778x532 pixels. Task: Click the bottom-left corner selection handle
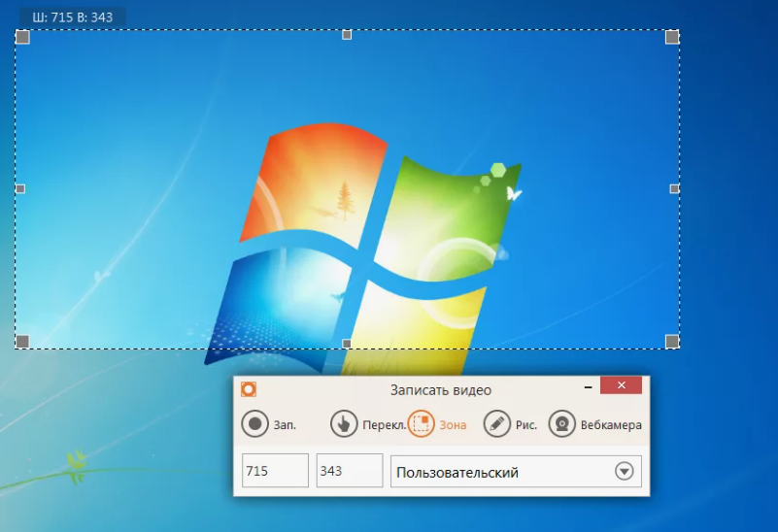point(22,341)
